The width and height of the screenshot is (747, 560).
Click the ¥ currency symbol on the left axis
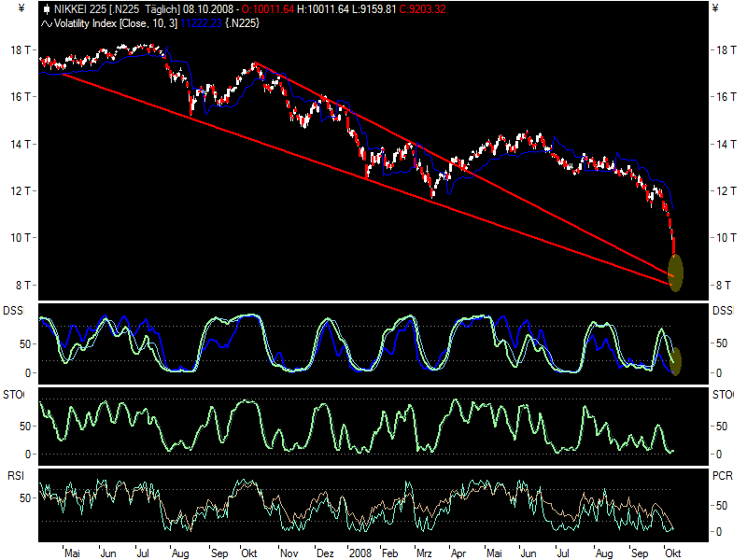(x=21, y=8)
